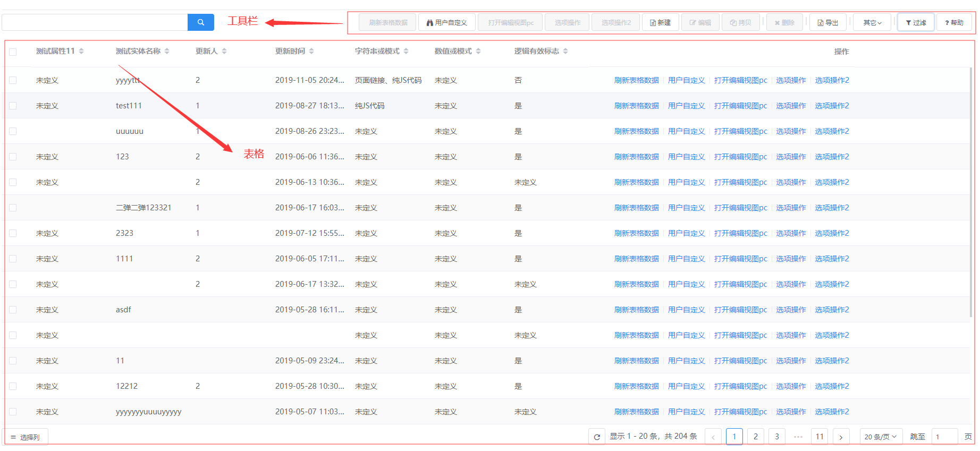Click the 新建 (new) toolbar button

660,22
